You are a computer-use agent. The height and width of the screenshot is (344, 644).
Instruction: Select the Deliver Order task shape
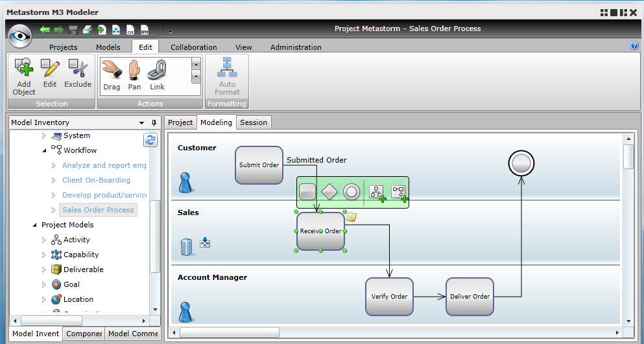pos(470,296)
